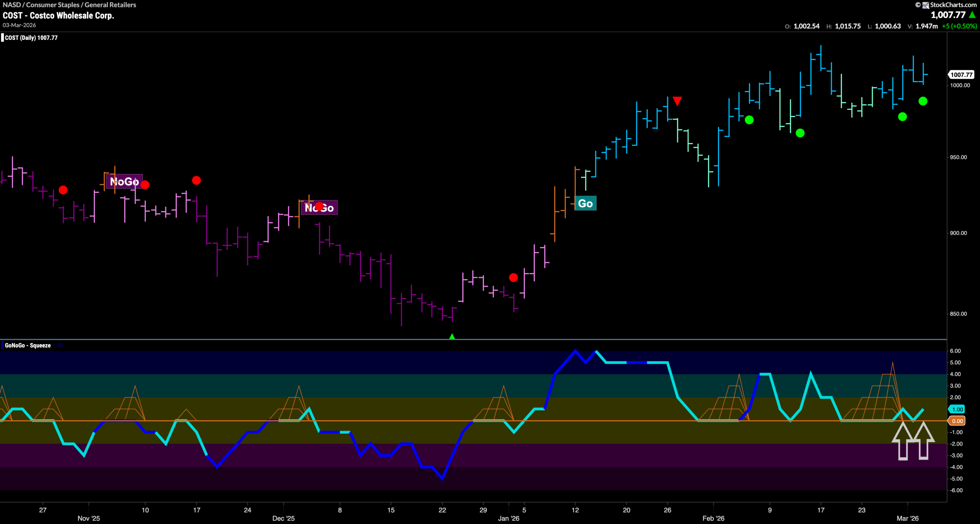The image size is (980, 524).
Task: Click the green up-triangle marker near Dec 22
Action: point(452,336)
